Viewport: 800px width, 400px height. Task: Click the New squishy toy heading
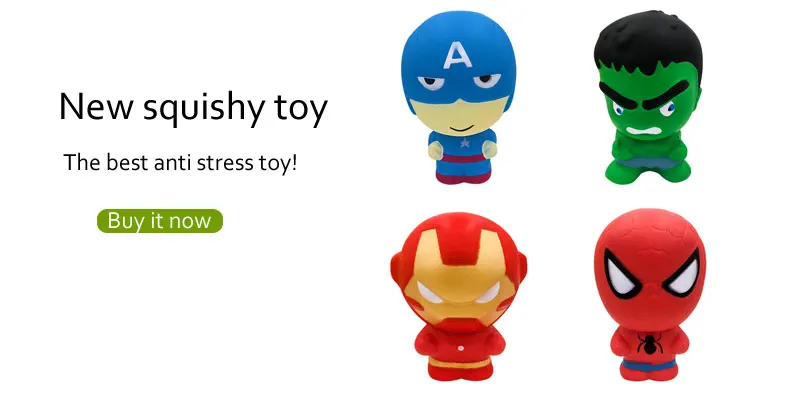193,108
